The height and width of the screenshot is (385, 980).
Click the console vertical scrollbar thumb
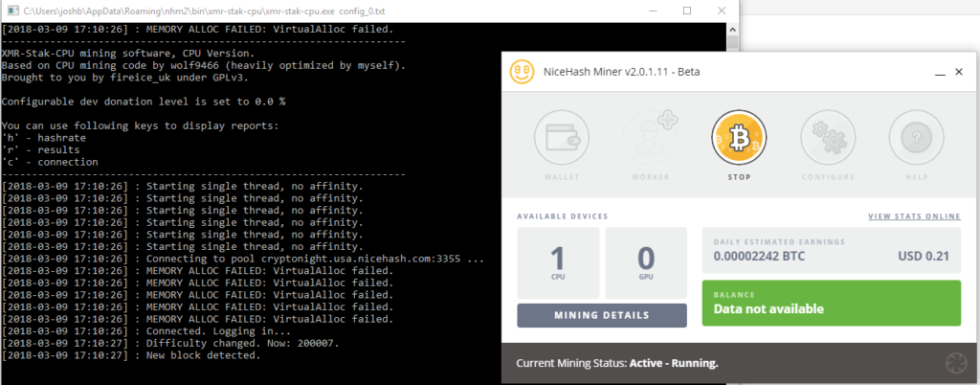point(732,42)
